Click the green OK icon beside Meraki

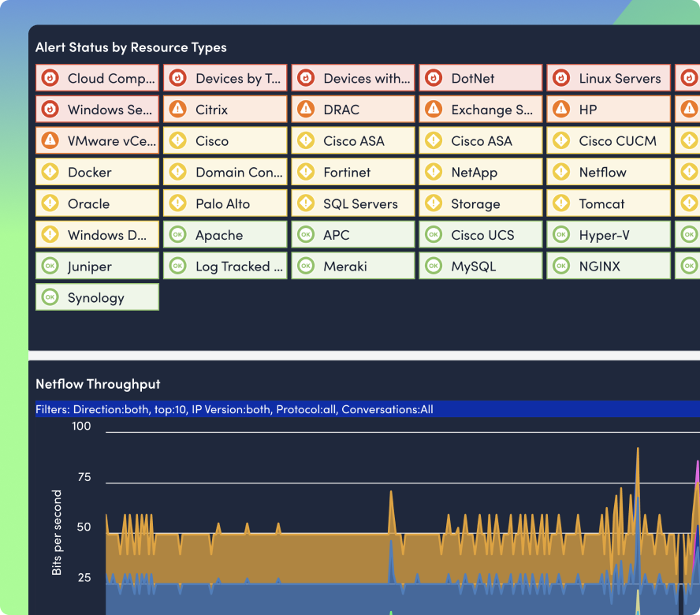[306, 266]
